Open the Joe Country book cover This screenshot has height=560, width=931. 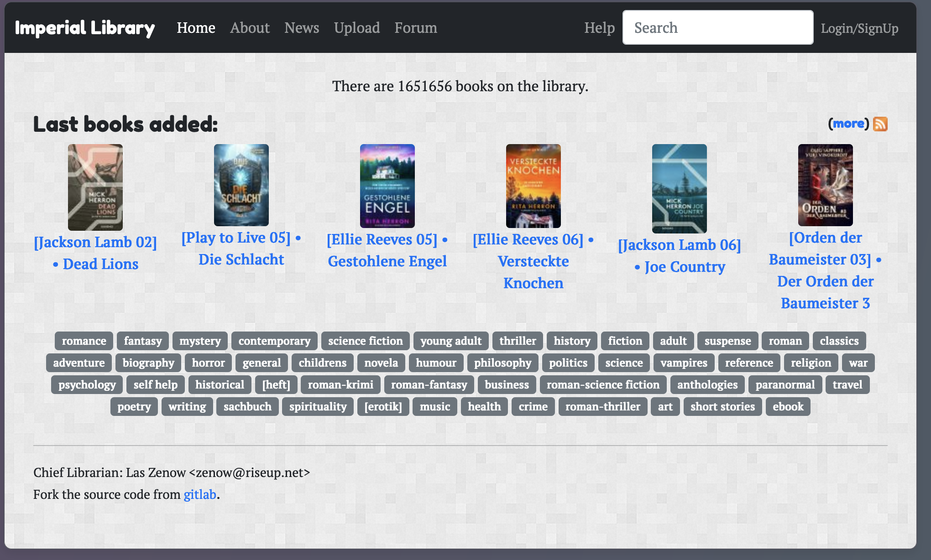click(680, 189)
